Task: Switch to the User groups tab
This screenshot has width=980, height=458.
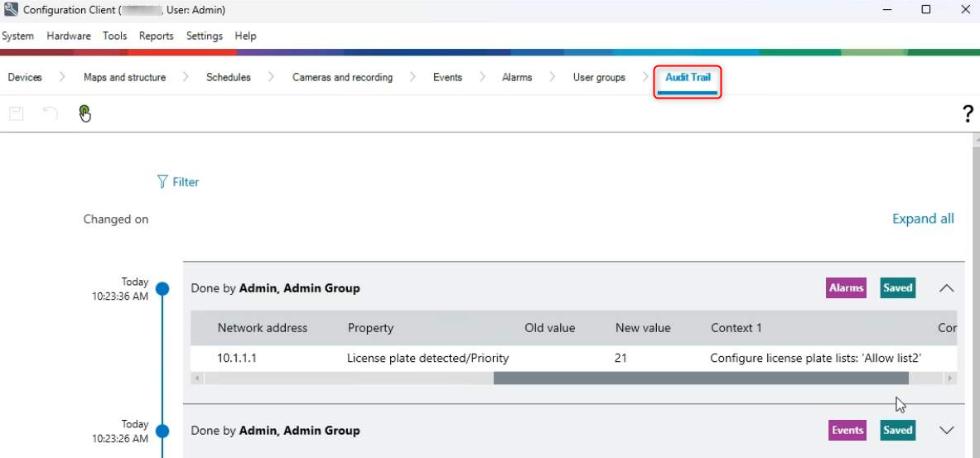Action: pyautogui.click(x=599, y=77)
